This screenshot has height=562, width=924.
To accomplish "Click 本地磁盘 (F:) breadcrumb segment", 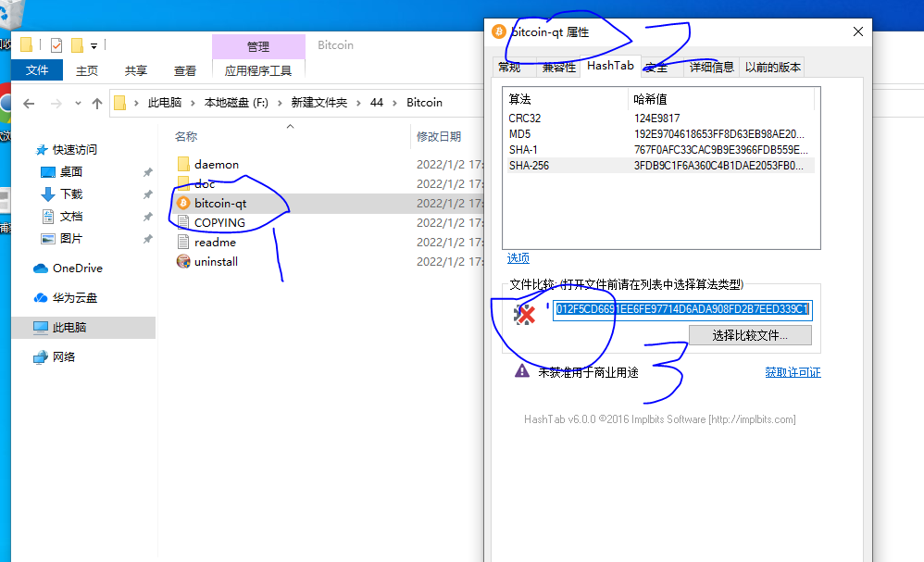I will (236, 103).
